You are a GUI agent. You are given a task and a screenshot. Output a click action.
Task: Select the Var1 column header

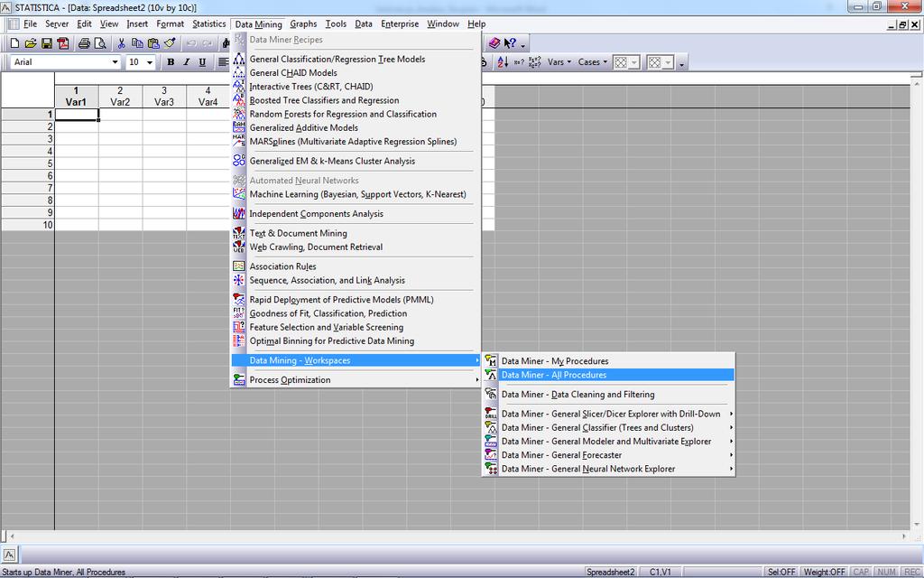point(76,96)
